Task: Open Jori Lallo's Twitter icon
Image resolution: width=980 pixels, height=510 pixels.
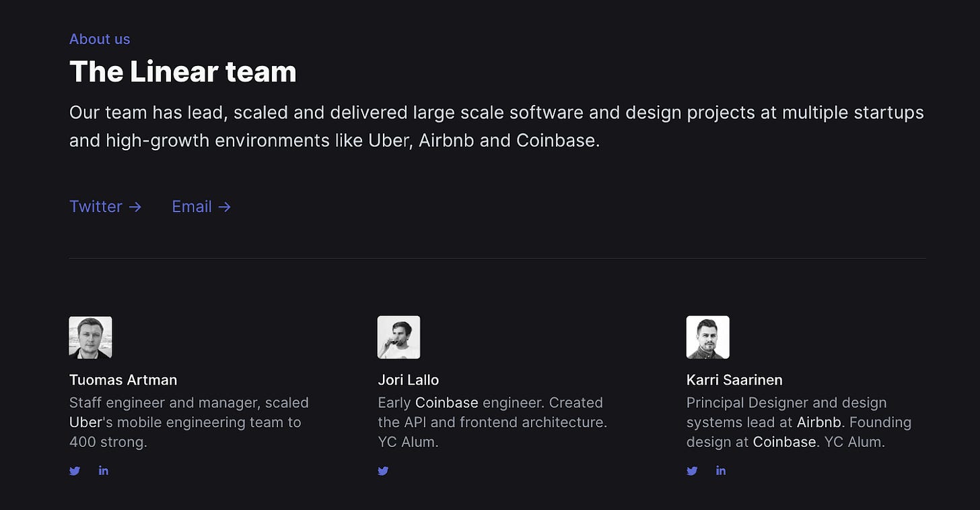Action: tap(383, 471)
